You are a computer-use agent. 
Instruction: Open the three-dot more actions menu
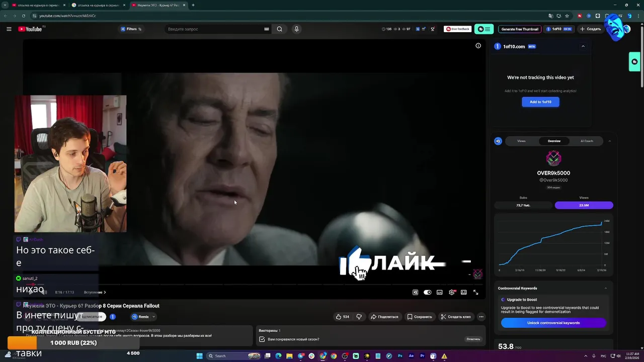[x=481, y=317]
